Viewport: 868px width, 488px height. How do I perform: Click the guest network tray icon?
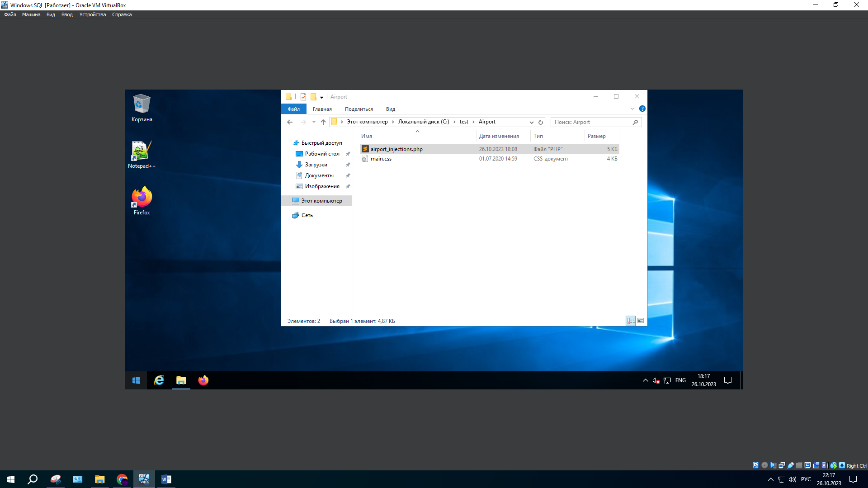click(x=667, y=381)
